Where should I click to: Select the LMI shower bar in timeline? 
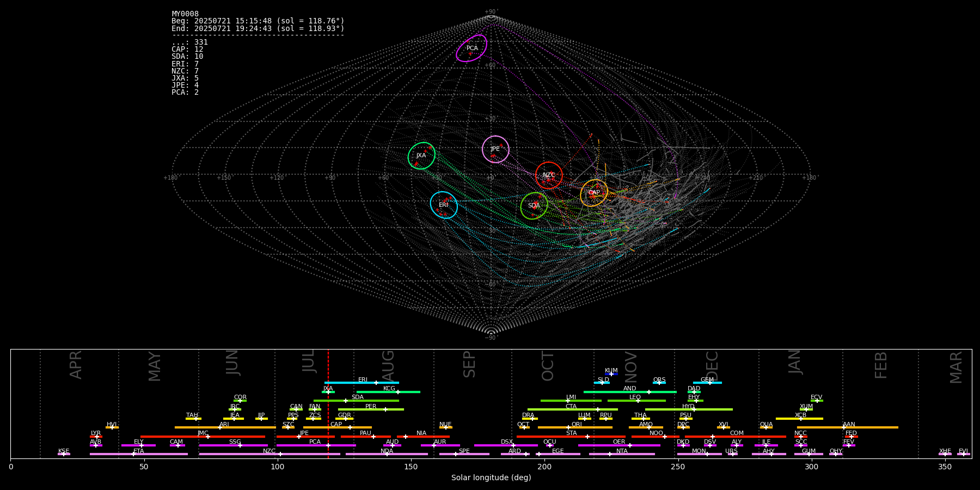click(x=571, y=401)
